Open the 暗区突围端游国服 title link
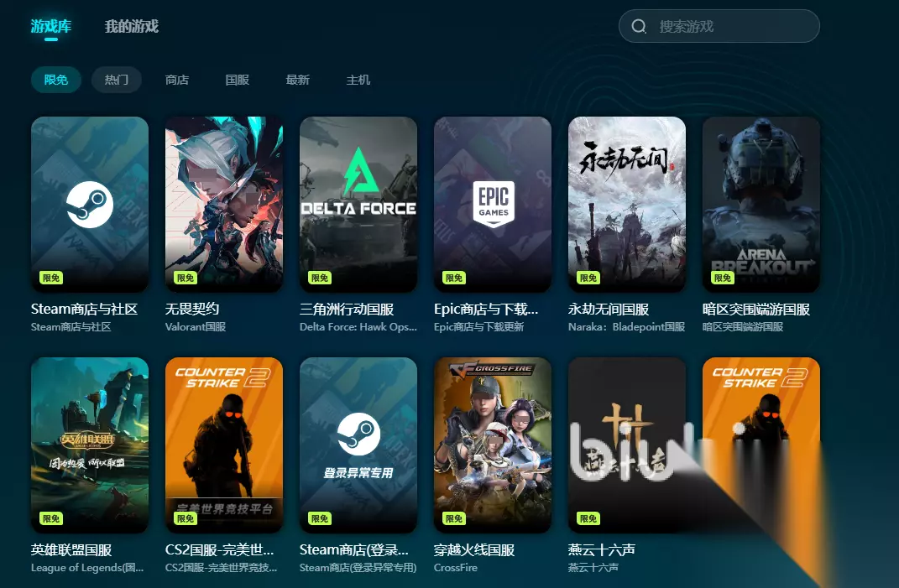The width and height of the screenshot is (899, 588). tap(756, 310)
